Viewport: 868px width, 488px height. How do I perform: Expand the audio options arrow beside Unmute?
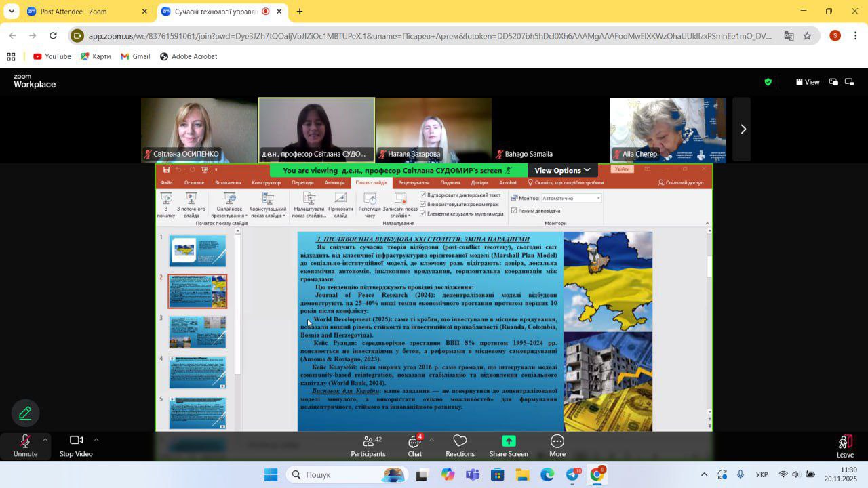click(x=45, y=439)
